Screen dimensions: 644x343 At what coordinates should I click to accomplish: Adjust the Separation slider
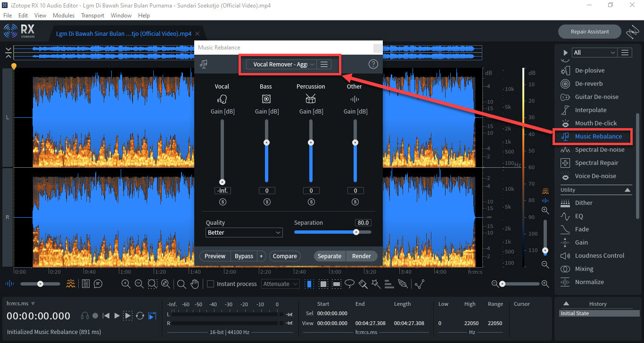(333, 232)
